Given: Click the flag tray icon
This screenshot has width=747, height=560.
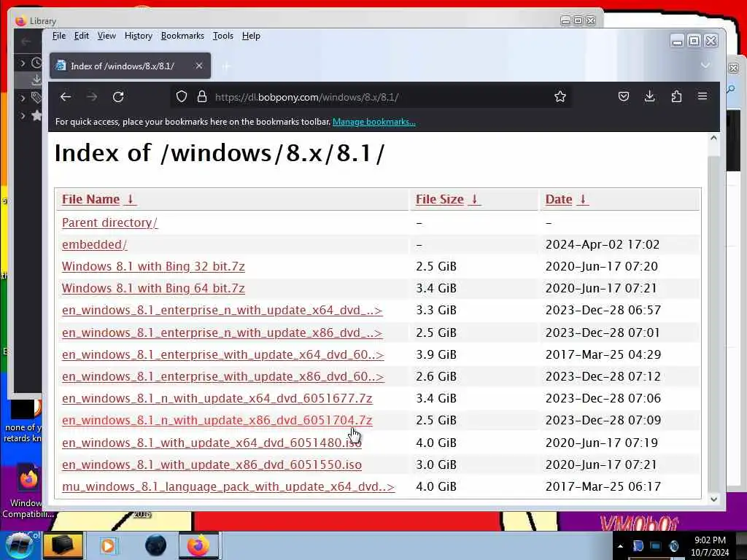Looking at the screenshot, I should (x=638, y=545).
